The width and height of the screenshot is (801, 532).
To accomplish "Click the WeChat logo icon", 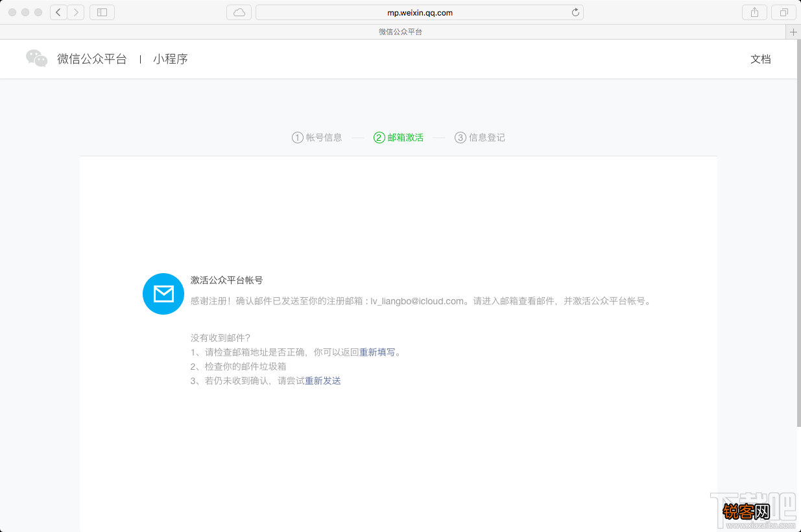I will pos(37,58).
